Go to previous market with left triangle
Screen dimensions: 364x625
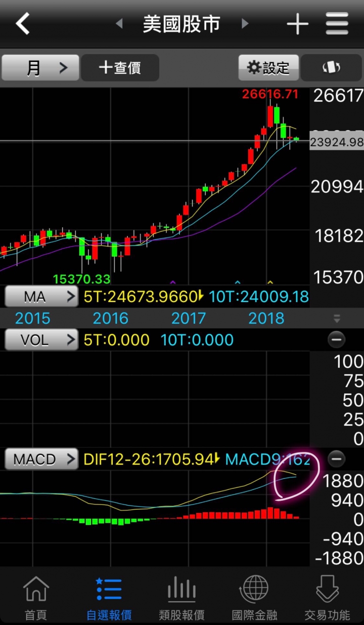tap(119, 24)
